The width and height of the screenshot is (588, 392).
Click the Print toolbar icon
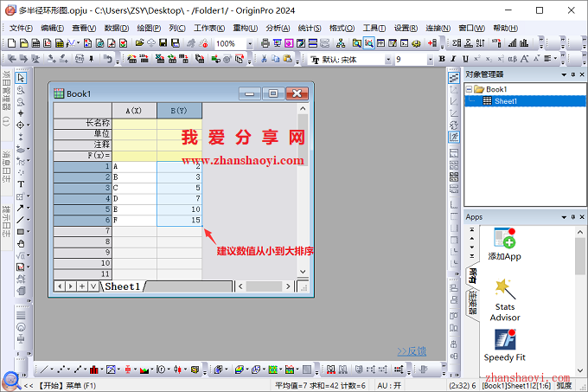[265, 43]
